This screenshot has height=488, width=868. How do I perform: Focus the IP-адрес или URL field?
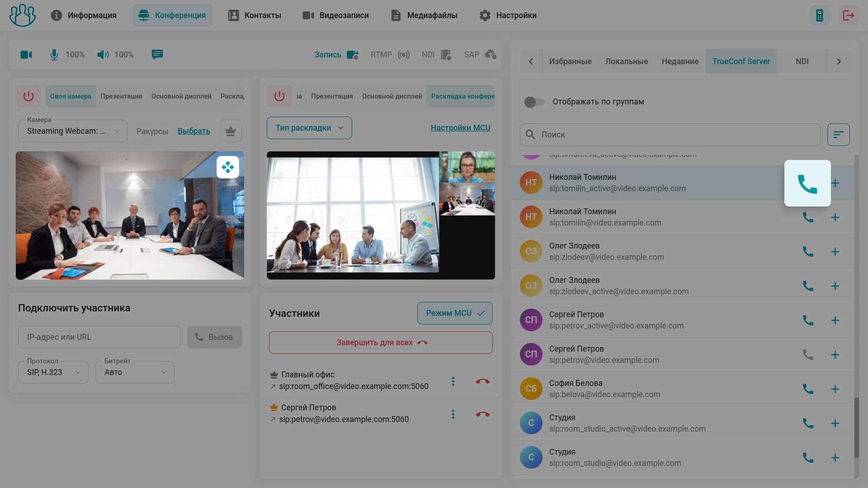pos(99,337)
